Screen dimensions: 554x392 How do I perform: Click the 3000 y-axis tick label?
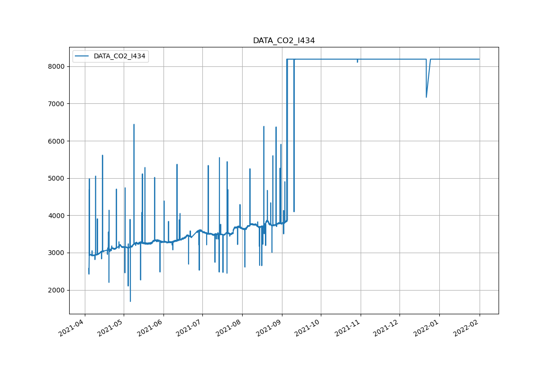57,253
